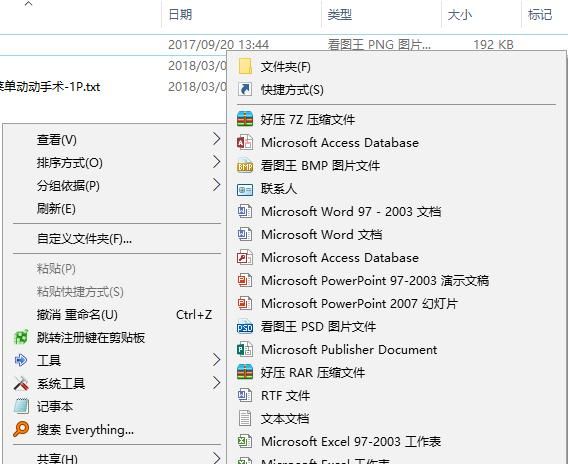Expand the 共享(H) submenu arrow

(217, 458)
